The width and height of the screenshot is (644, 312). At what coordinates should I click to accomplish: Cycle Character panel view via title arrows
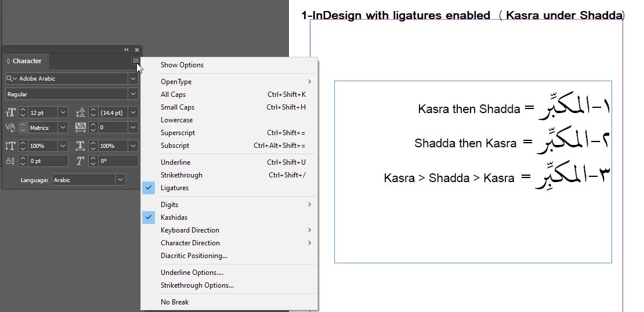(x=8, y=61)
